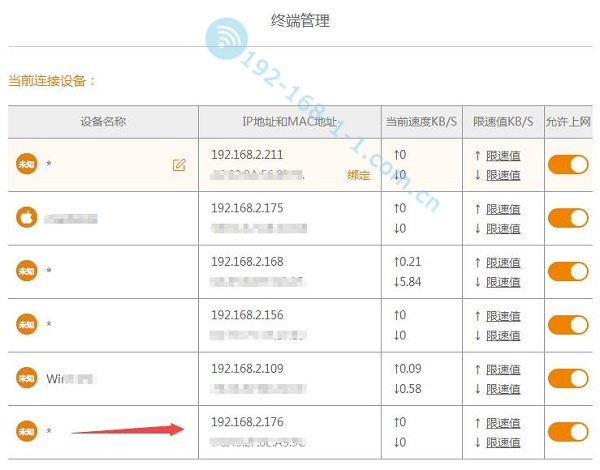
Task: Select IP address 192.168.2.156
Action: click(x=247, y=315)
